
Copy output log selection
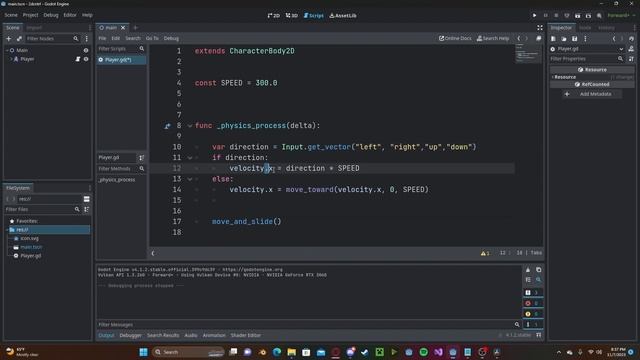(538, 270)
